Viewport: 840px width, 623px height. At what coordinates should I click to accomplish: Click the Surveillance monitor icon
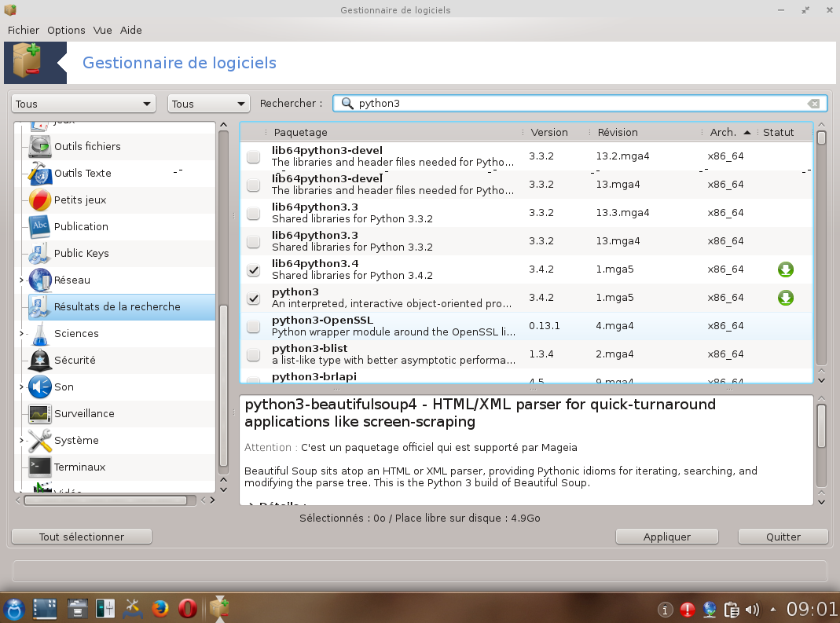point(40,413)
